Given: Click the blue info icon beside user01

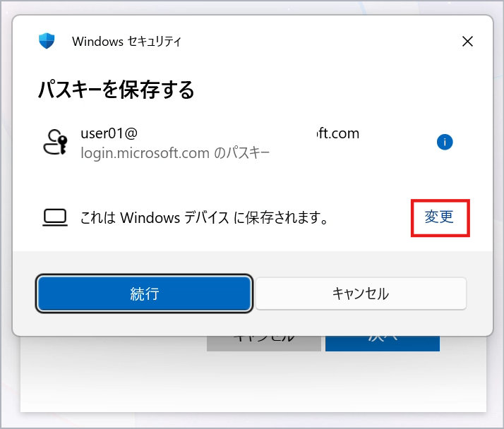Looking at the screenshot, I should pyautogui.click(x=445, y=142).
